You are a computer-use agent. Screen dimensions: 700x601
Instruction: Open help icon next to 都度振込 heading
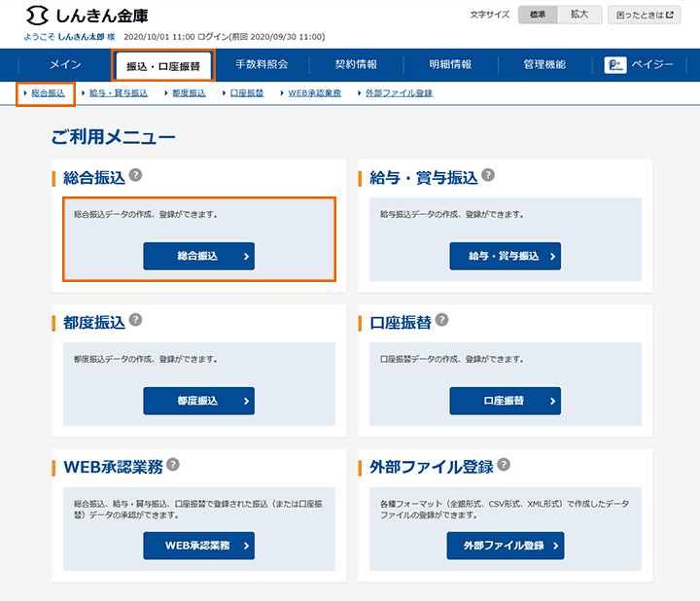point(135,319)
